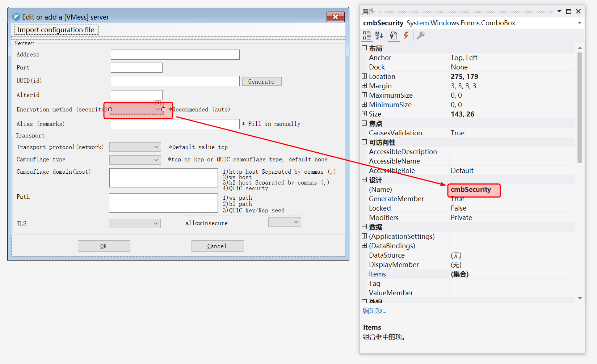Image resolution: width=597 pixels, height=364 pixels.
Task: Switch to Categorized view in properties toolbar
Action: pyautogui.click(x=367, y=35)
